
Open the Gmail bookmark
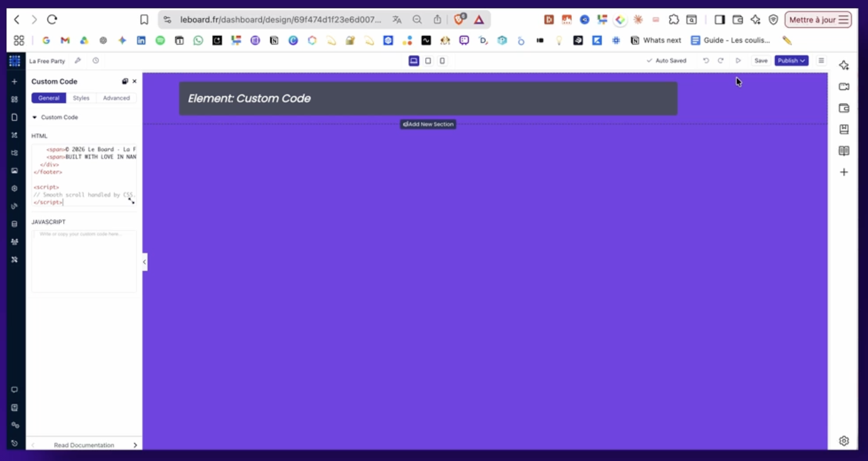[65, 41]
